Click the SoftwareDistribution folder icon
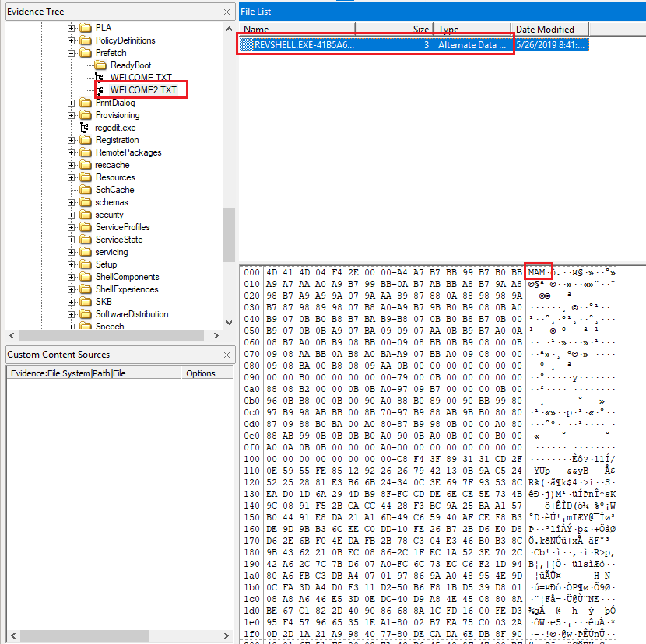This screenshot has width=646, height=644. point(86,314)
